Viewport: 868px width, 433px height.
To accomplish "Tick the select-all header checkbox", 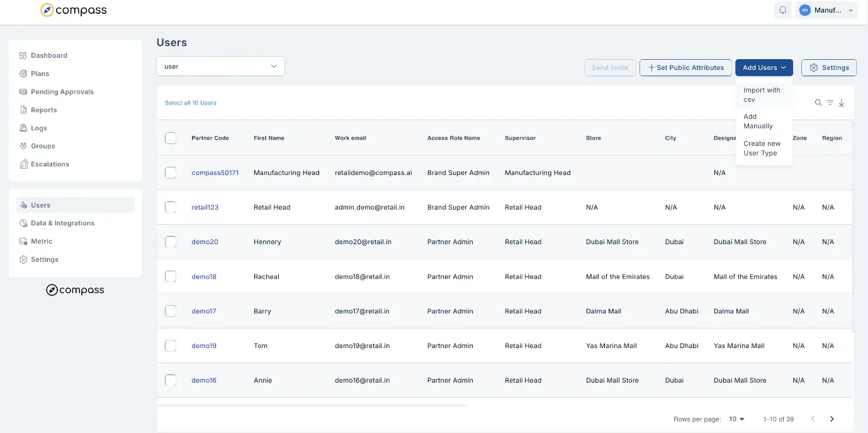I will [x=171, y=138].
